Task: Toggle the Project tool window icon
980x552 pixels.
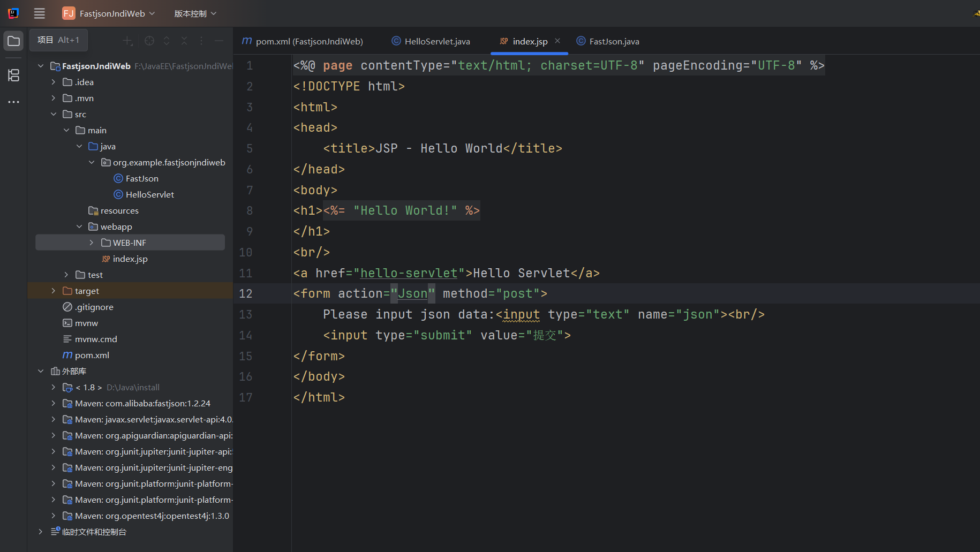Action: [13, 41]
